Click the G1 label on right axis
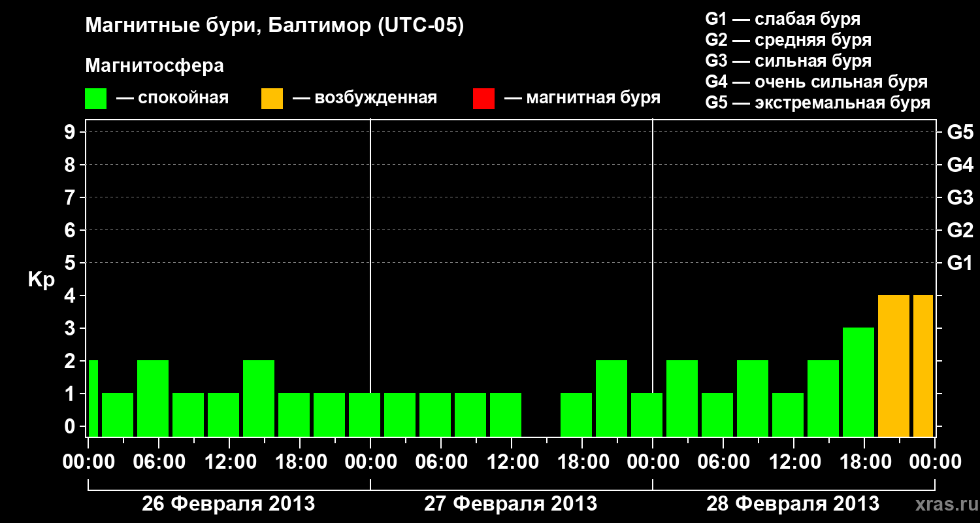This screenshot has height=523, width=980. 960,263
